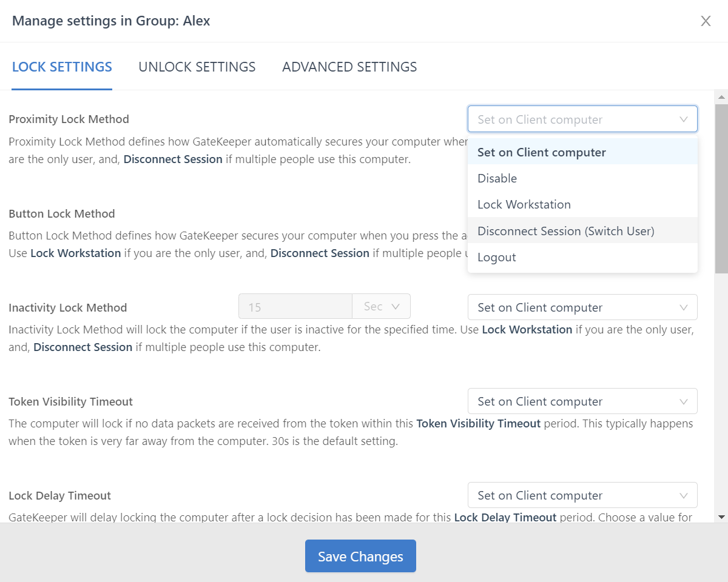The width and height of the screenshot is (728, 582).
Task: Click the scrollbar up arrow
Action: (721, 97)
